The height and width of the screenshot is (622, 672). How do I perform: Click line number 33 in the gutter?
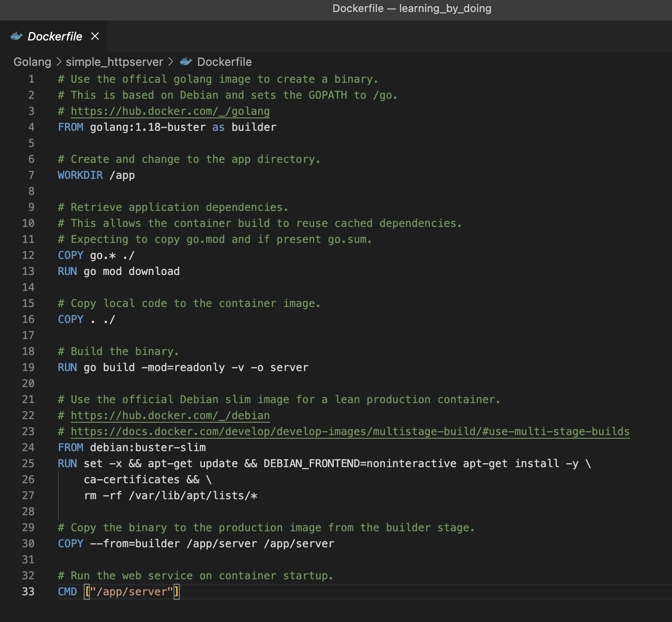[28, 592]
